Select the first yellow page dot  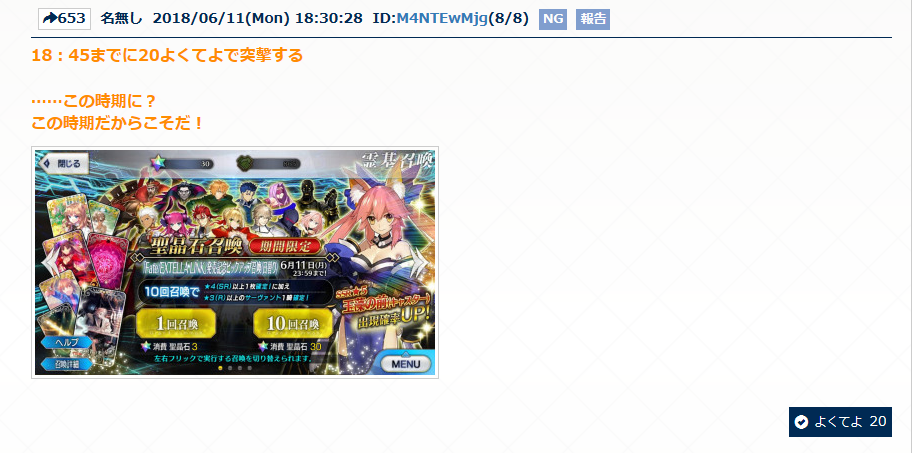tap(220, 368)
